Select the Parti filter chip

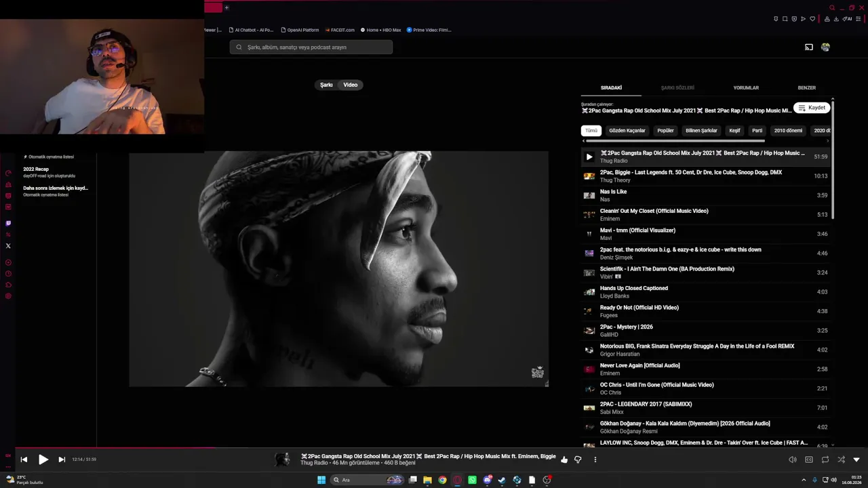(757, 130)
